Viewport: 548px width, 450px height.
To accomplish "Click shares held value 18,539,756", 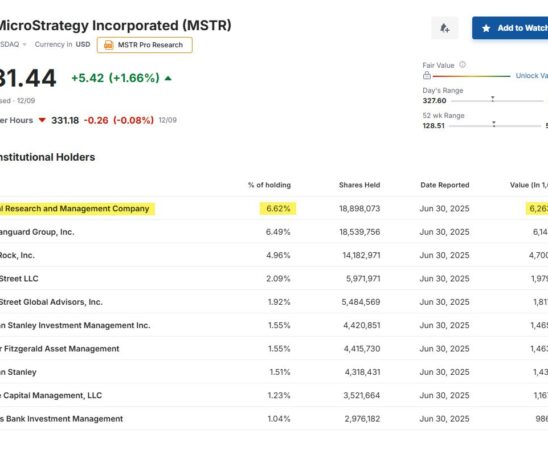I will [x=360, y=232].
